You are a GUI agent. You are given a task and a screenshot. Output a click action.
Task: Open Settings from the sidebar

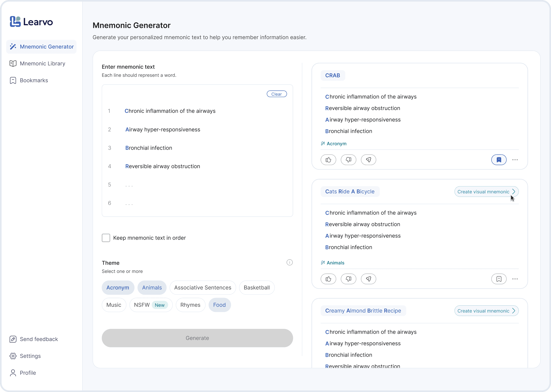(30, 356)
